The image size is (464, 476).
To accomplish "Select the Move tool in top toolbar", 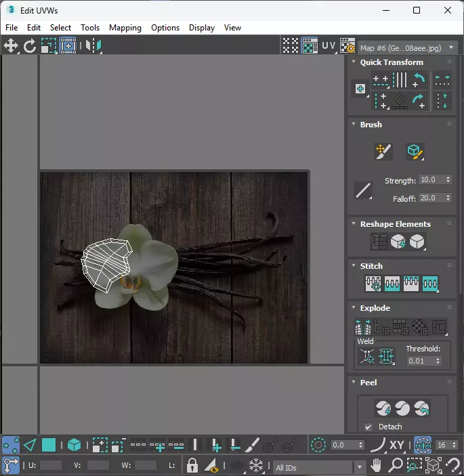I will [11, 46].
